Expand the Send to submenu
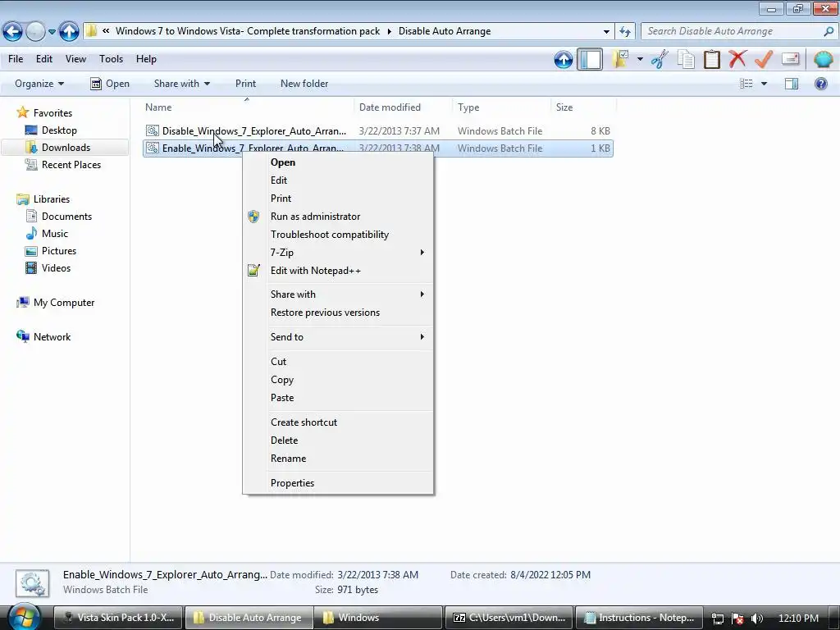 (x=338, y=337)
